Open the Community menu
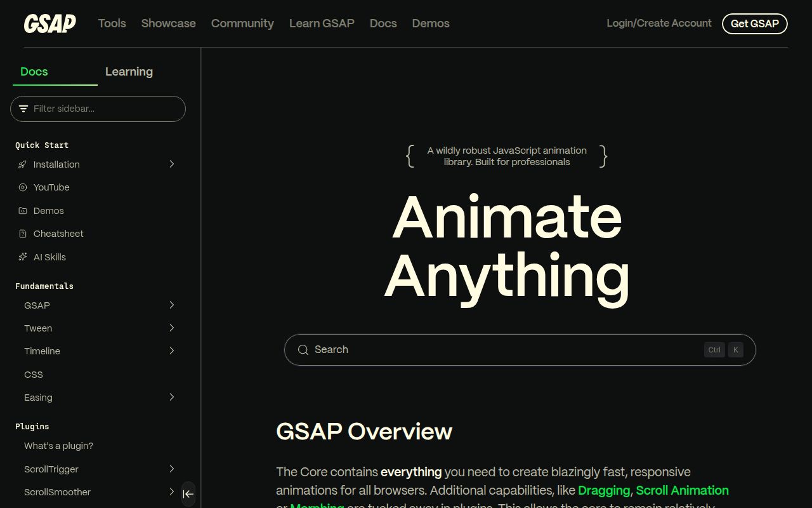This screenshot has width=812, height=508. [242, 23]
